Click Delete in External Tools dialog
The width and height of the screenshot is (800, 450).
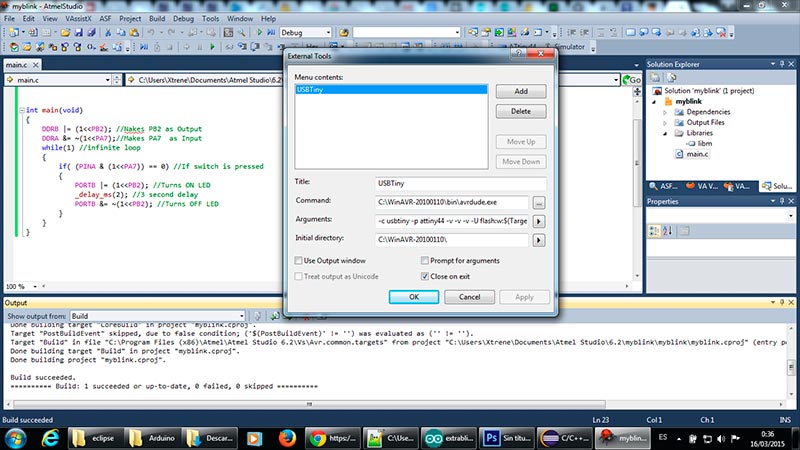click(x=521, y=111)
